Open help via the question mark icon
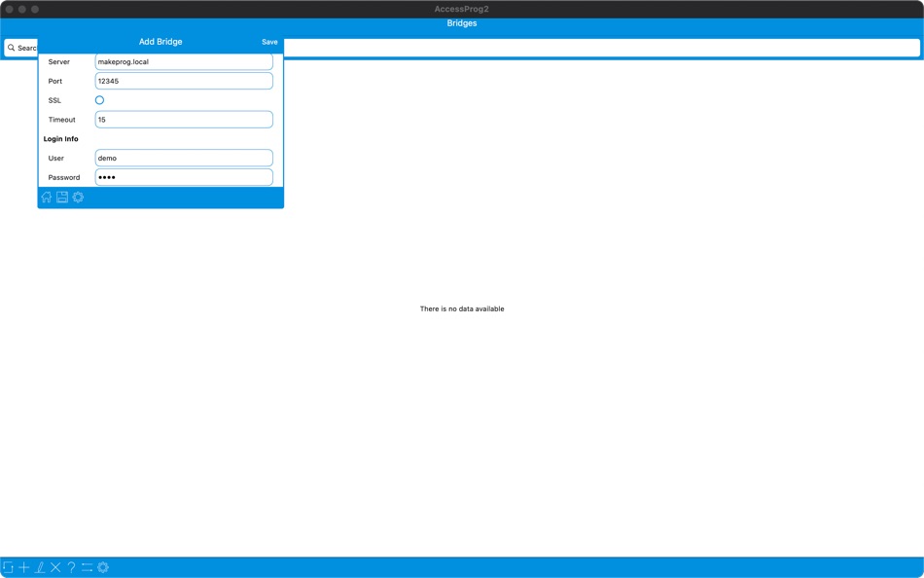The height and width of the screenshot is (578, 924). (x=71, y=567)
